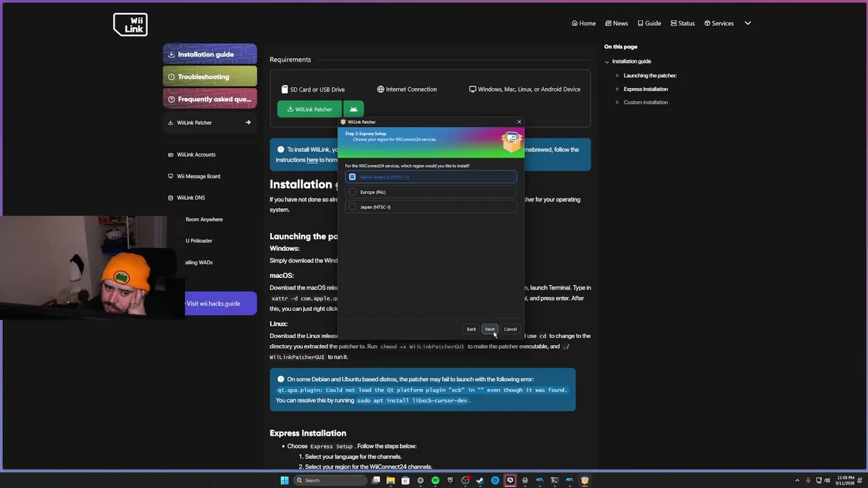Open Wii Message Board in the sidebar
868x488 pixels.
[198, 176]
